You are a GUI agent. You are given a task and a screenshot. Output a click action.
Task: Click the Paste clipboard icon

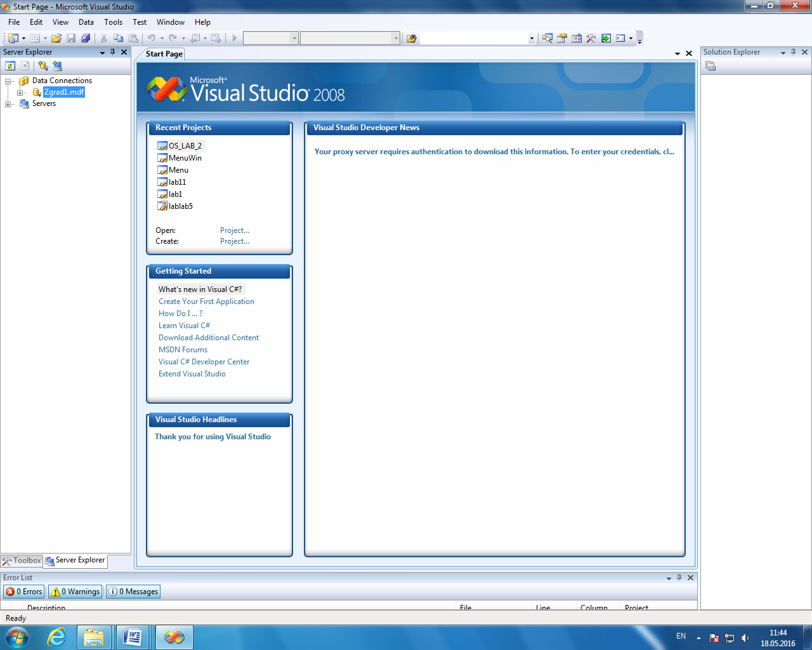pos(133,38)
